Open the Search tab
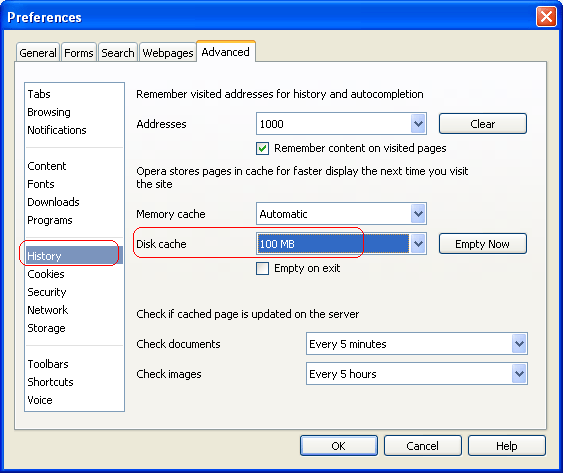 [118, 53]
